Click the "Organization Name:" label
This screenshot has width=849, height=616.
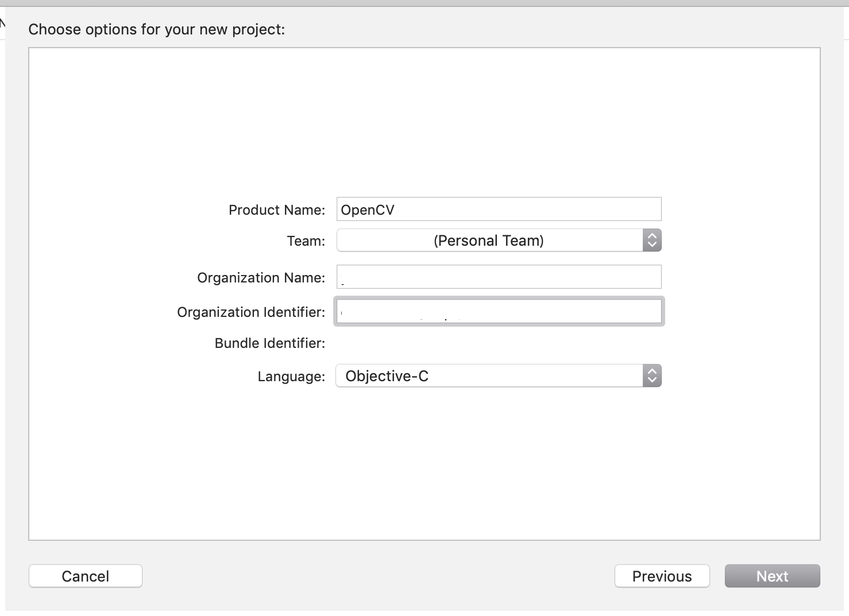[x=261, y=278]
